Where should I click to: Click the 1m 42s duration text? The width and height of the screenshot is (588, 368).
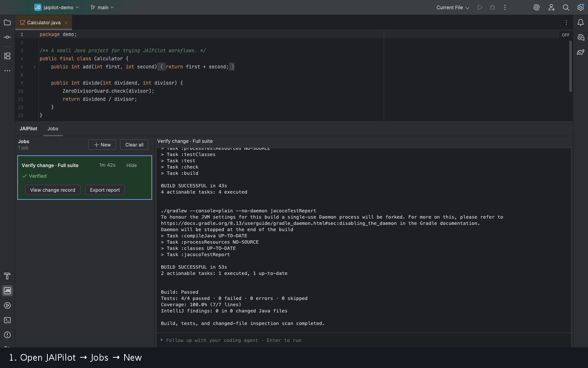coord(107,165)
